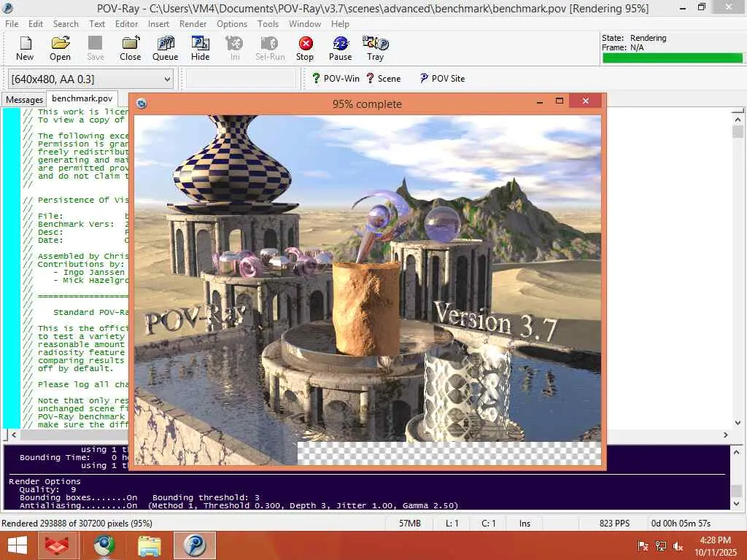Open a file with the Open icon

60,49
